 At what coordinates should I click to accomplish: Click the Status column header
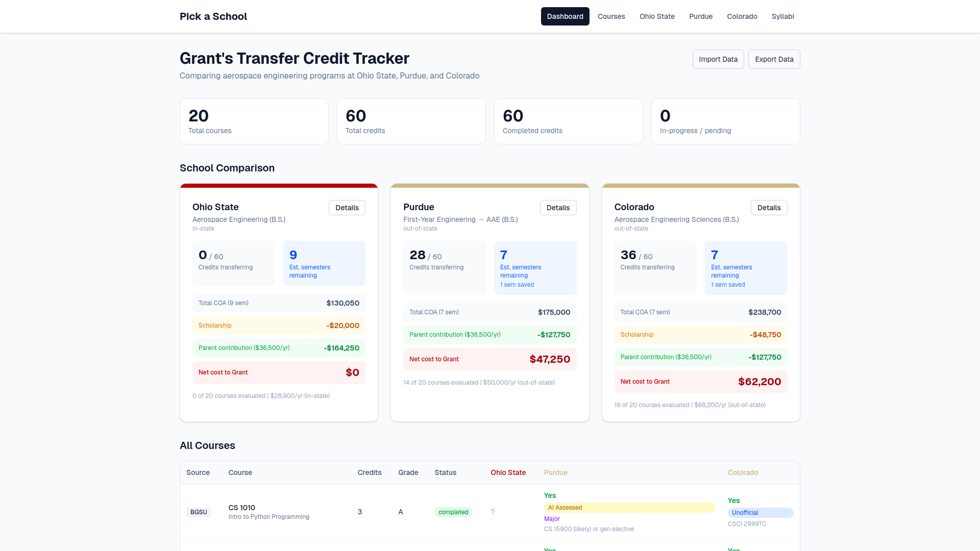pos(446,472)
